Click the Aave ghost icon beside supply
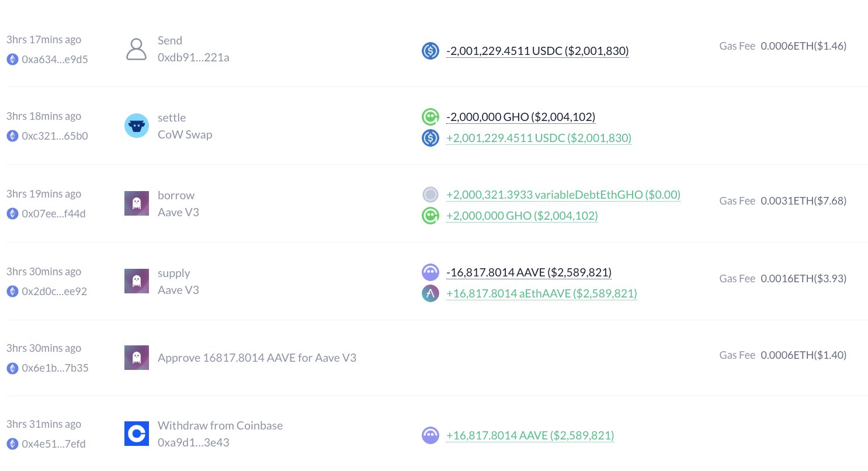The height and width of the screenshot is (471, 868). pos(137,281)
